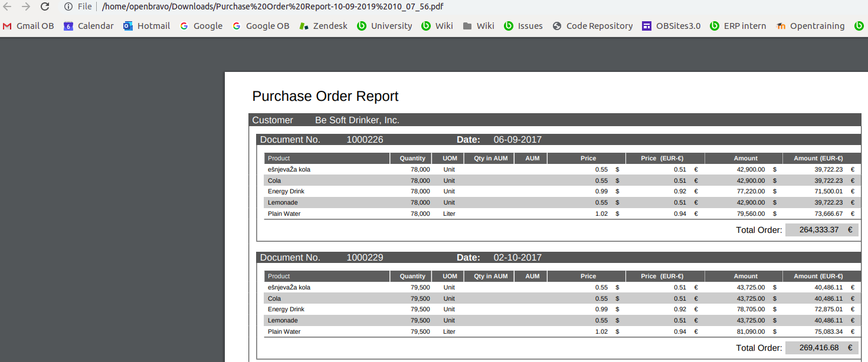Open the Zendesk bookmark

coord(323,26)
